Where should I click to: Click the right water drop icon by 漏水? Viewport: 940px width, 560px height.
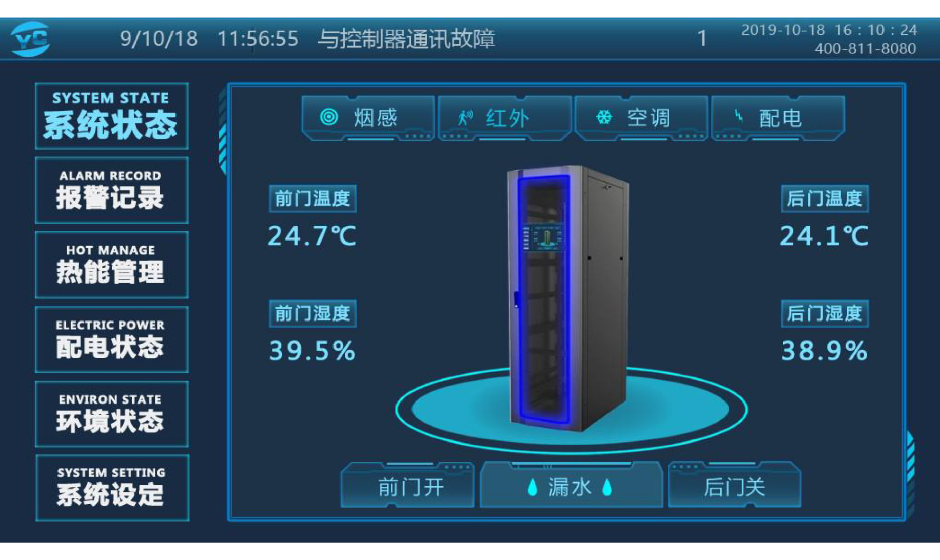click(x=608, y=487)
